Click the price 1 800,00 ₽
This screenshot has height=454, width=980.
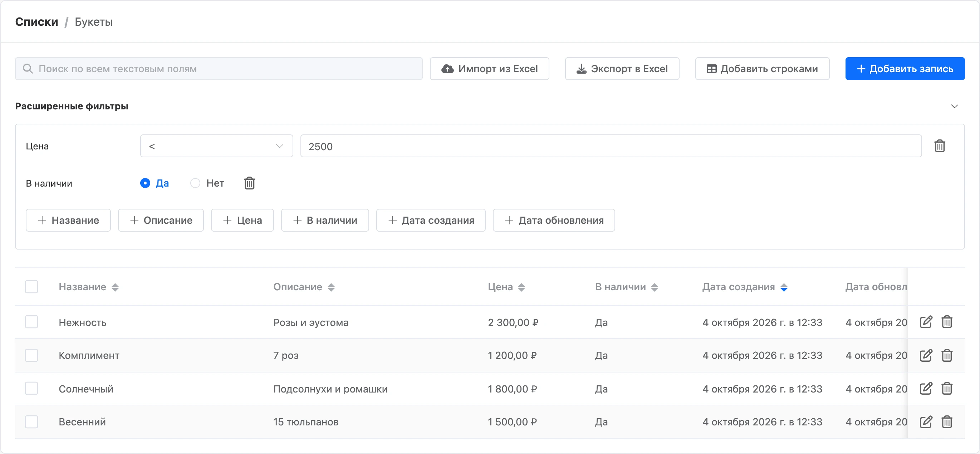coord(512,389)
